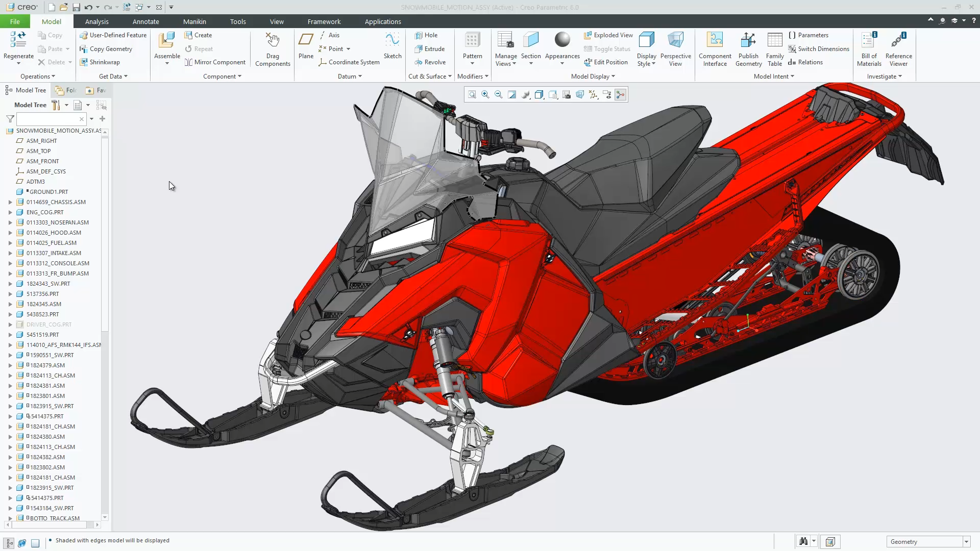
Task: Toggle Exploded View
Action: click(608, 35)
